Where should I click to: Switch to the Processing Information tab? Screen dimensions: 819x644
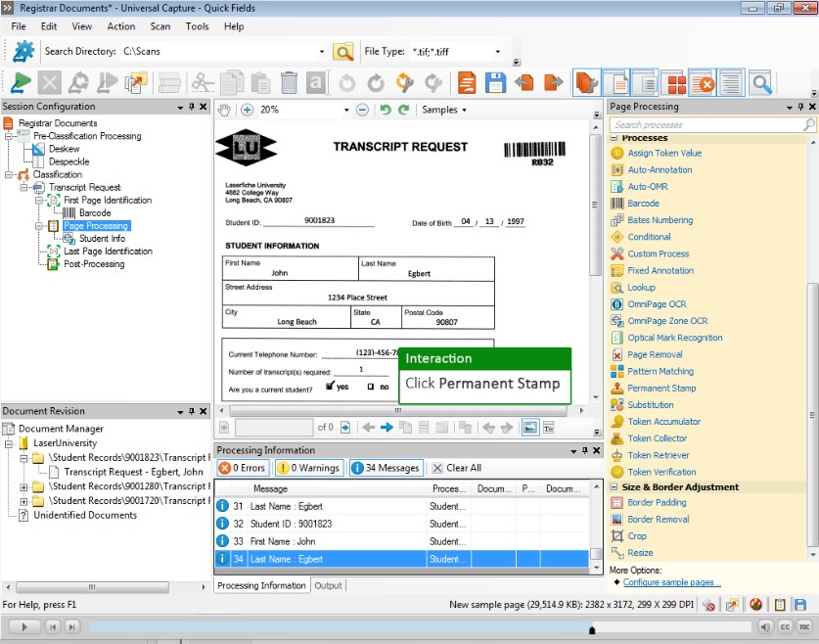pyautogui.click(x=261, y=585)
